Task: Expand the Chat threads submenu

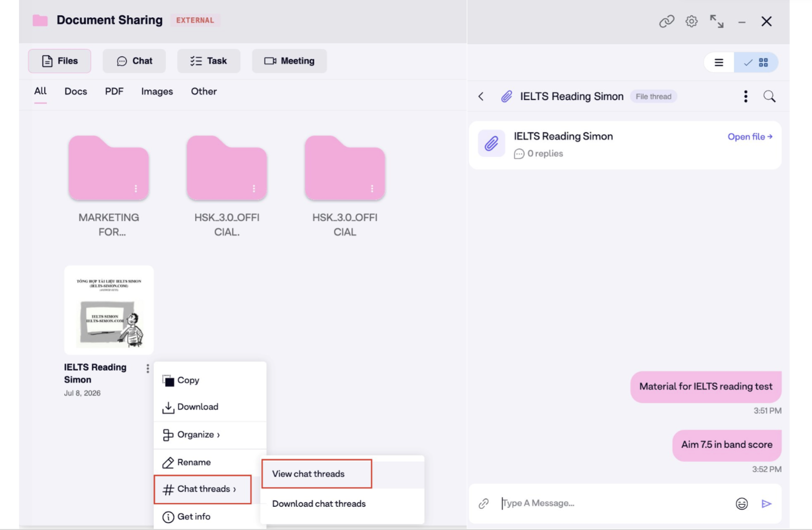Action: tap(202, 489)
